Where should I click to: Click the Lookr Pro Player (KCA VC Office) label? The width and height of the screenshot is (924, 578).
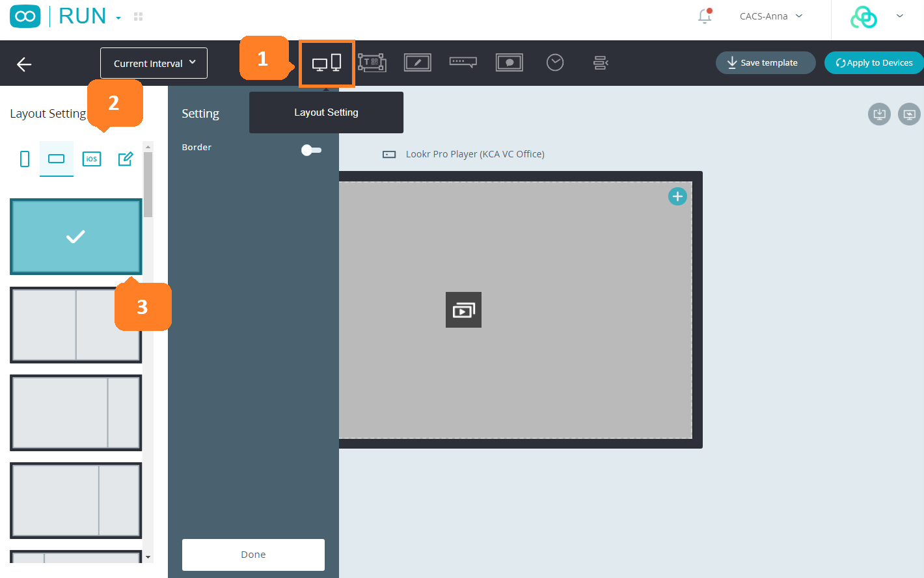coord(475,154)
